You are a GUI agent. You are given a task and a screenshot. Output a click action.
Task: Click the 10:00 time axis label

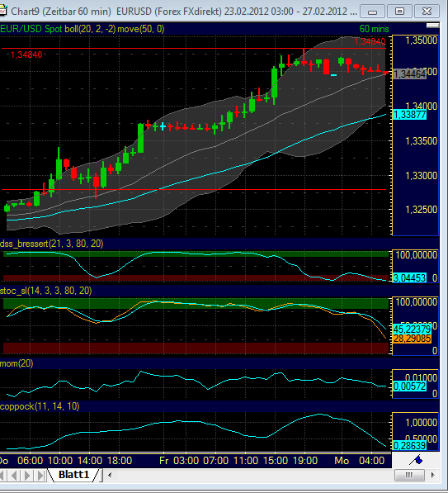60,461
